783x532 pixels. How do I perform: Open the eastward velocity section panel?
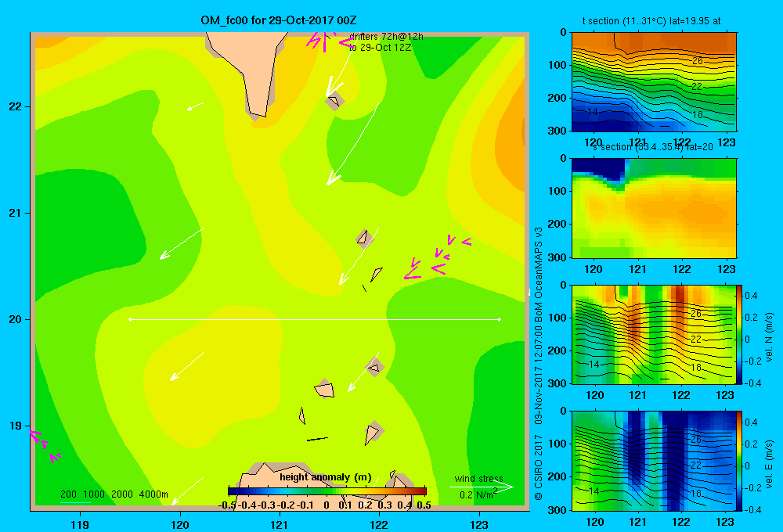[654, 461]
